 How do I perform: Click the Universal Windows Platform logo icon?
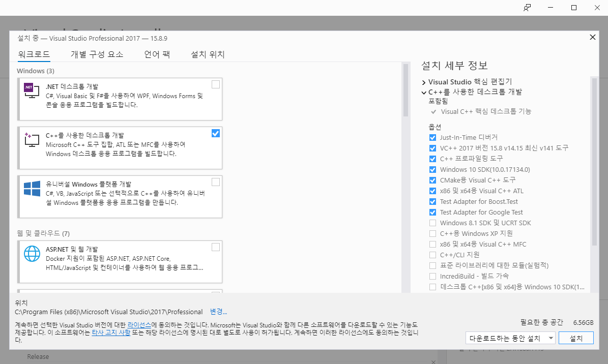(x=32, y=189)
